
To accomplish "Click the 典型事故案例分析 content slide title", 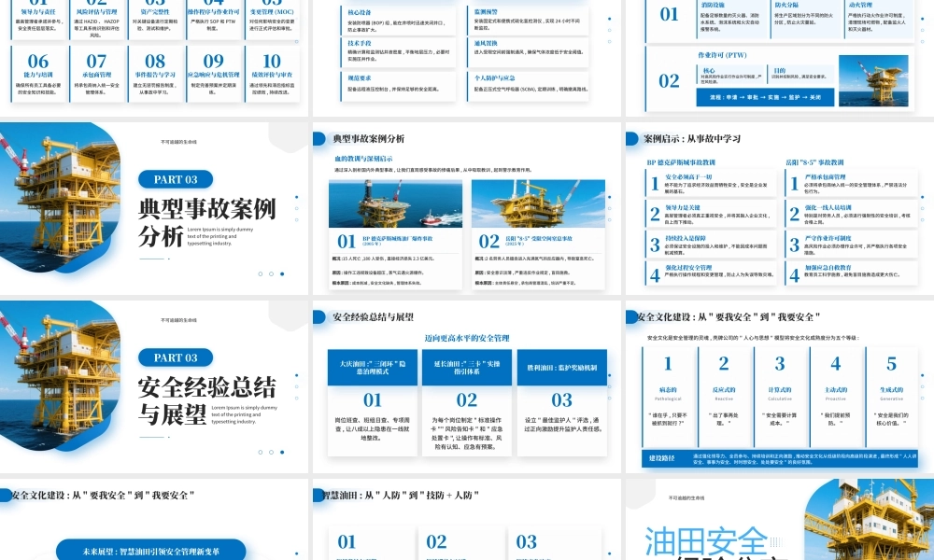I will pyautogui.click(x=369, y=139).
